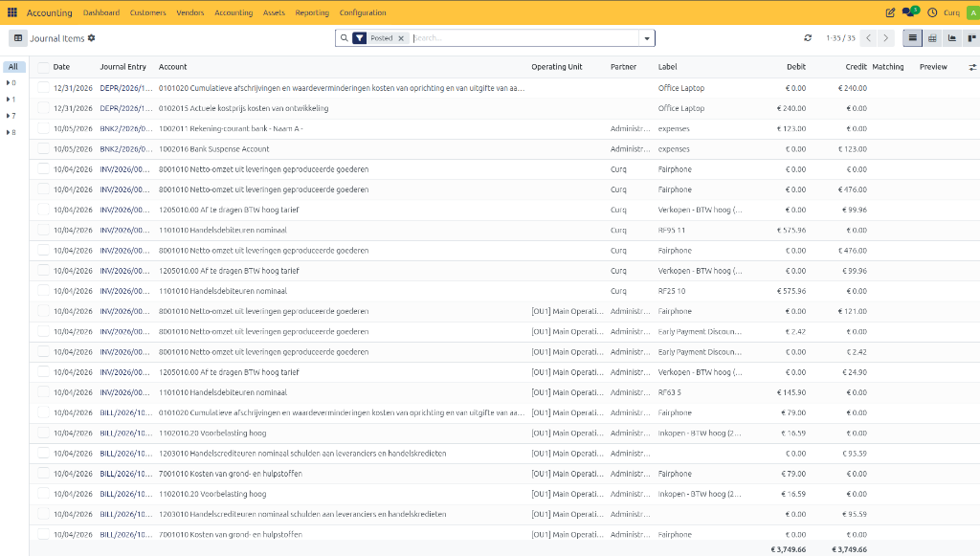Open journal entry link BNK2/2026 first row
The image size is (980, 556).
point(125,128)
